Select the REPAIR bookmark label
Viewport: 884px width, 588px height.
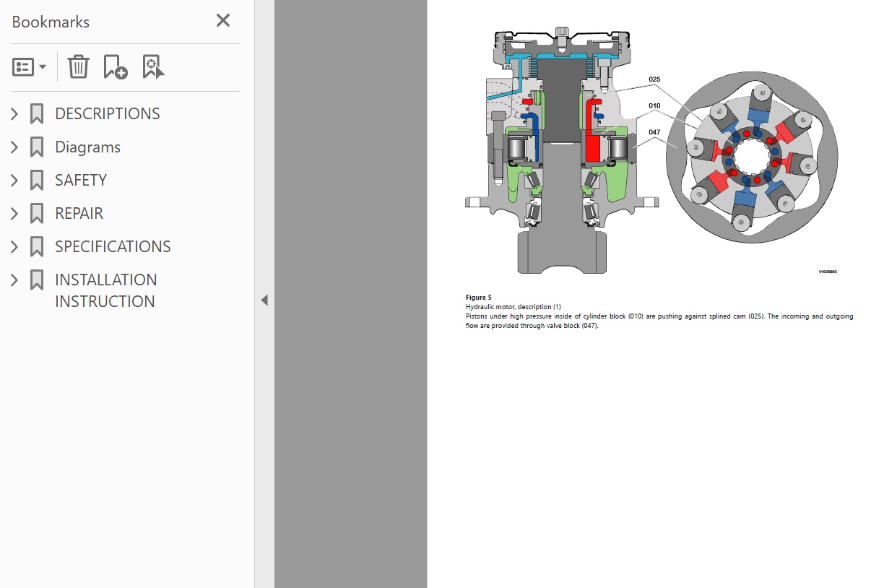pos(79,213)
